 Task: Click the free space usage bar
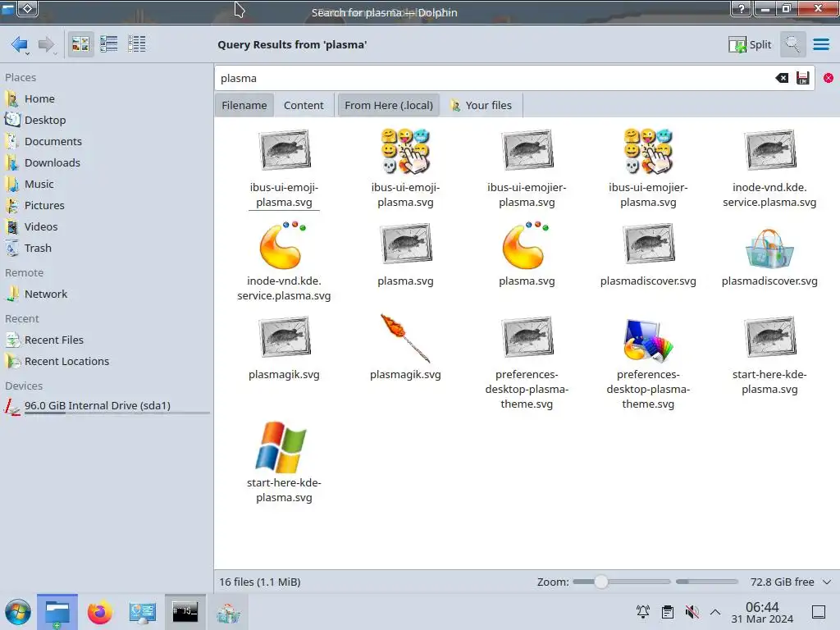(x=706, y=582)
